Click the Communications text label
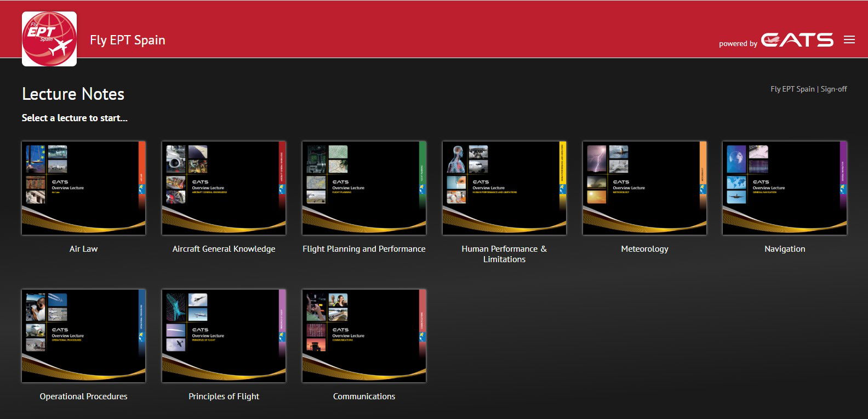 tap(364, 397)
